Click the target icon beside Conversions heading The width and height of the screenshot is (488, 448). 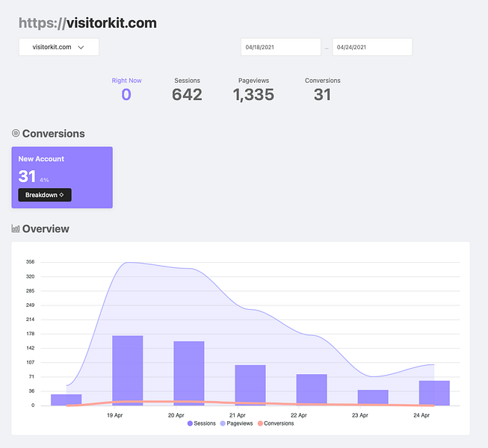click(x=16, y=134)
